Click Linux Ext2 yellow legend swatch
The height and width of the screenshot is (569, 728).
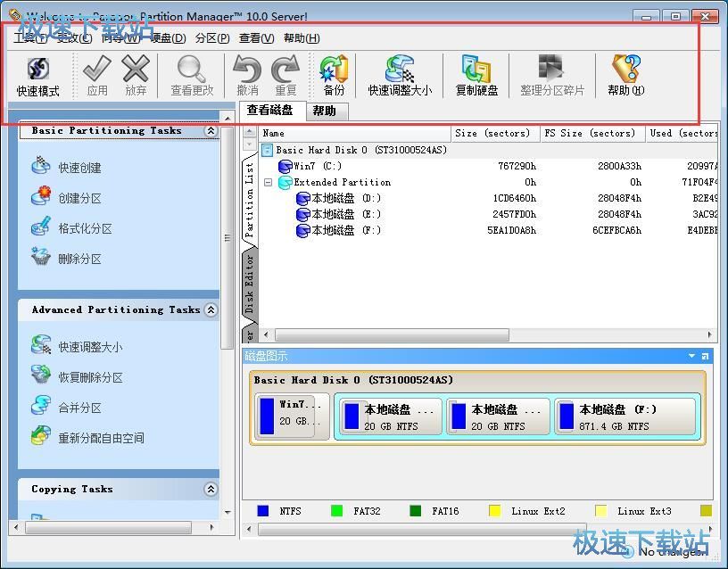(494, 511)
